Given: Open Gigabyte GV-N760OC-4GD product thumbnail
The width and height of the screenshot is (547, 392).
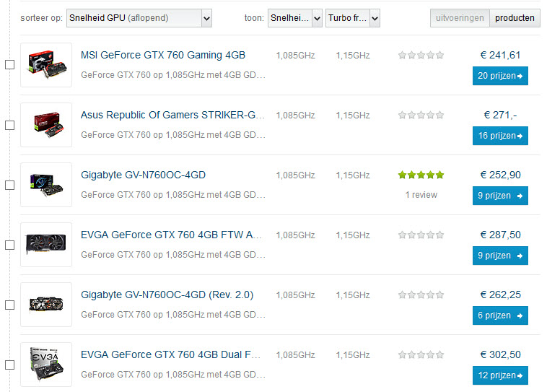Looking at the screenshot, I should [x=46, y=185].
